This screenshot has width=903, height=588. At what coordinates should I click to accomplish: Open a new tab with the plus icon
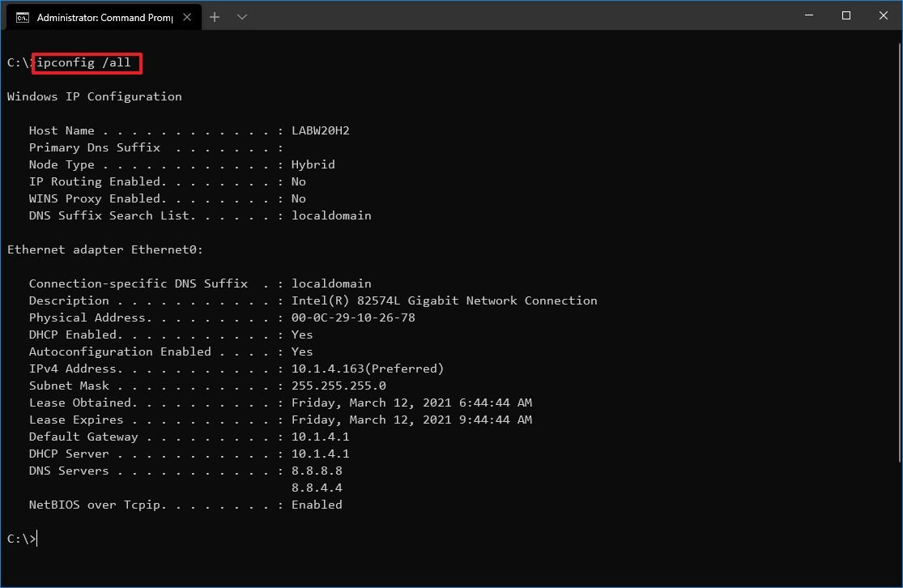215,15
